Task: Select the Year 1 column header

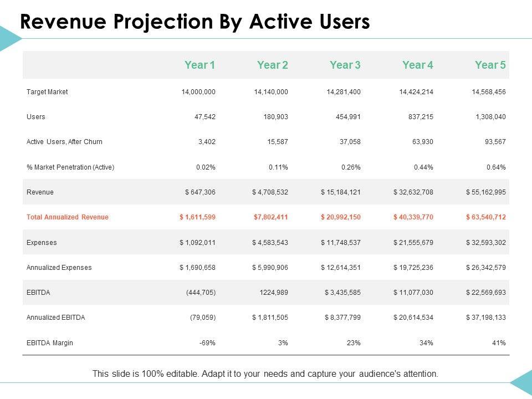Action: tap(199, 65)
